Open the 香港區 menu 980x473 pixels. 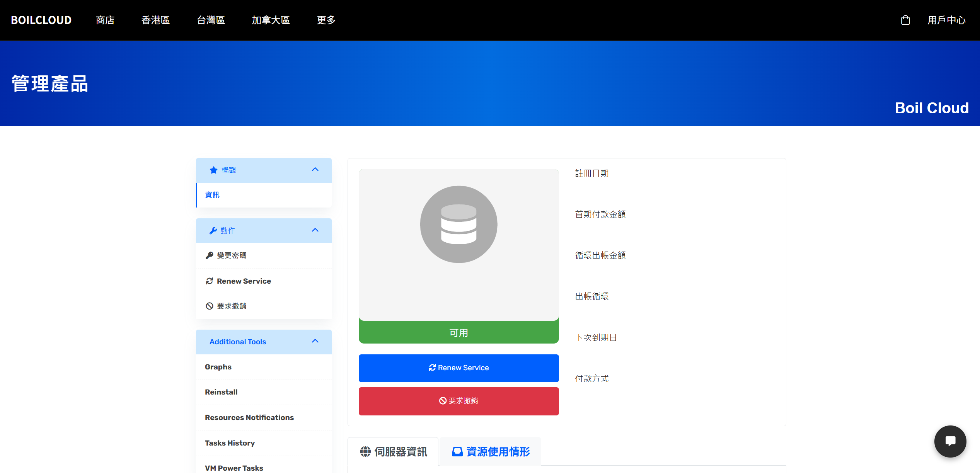[x=155, y=20]
